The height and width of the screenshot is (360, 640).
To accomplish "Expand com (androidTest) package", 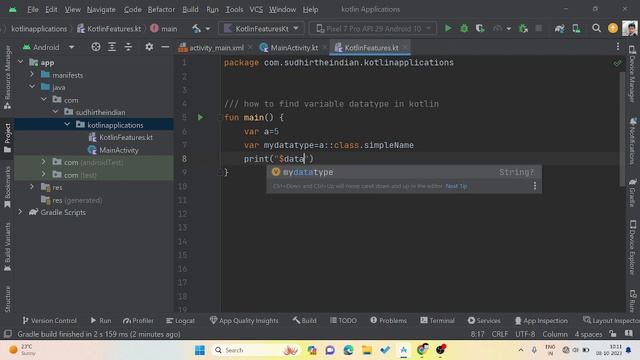I will coord(44,162).
